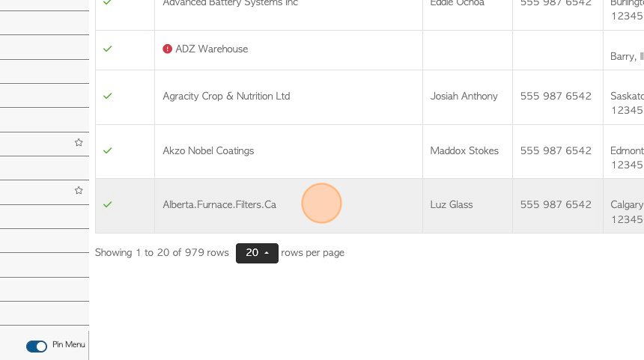Click the Showing 1 to 20 of 979 rows text

(x=162, y=252)
